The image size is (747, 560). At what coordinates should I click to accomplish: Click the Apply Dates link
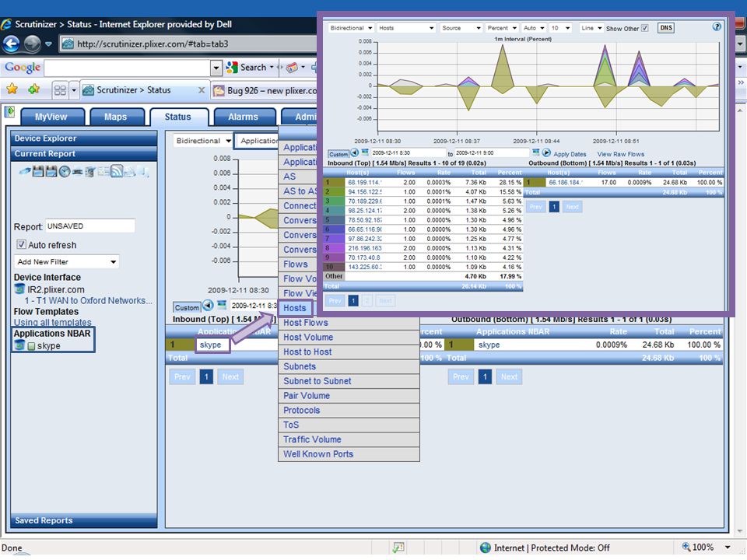[x=570, y=154]
